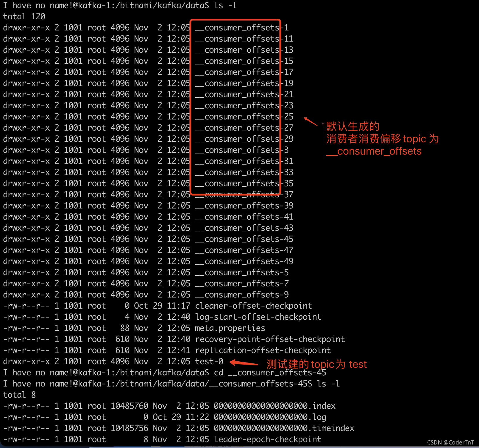Click the __consumer_offsets-49 directory name
This screenshot has height=448, width=479.
(244, 261)
